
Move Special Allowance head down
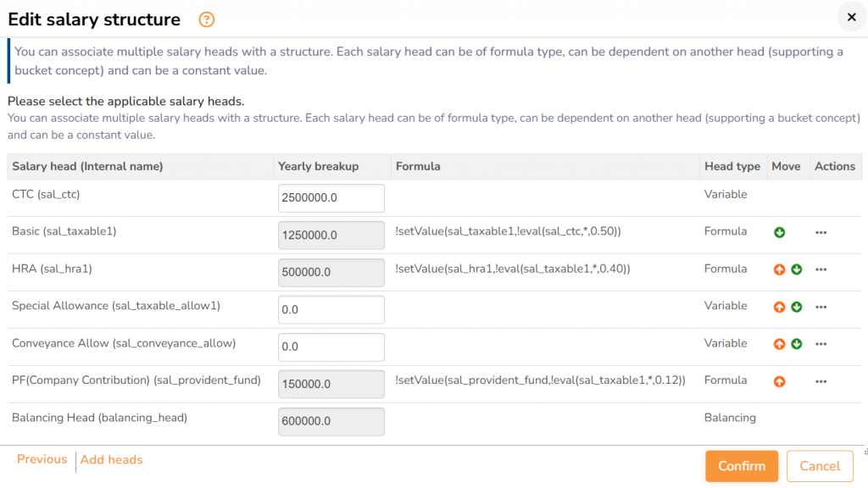[796, 307]
